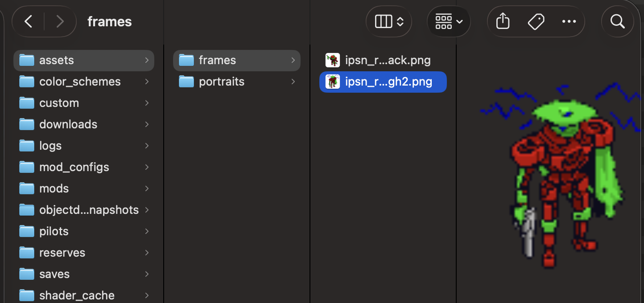Open the Search magnifier icon

(617, 21)
